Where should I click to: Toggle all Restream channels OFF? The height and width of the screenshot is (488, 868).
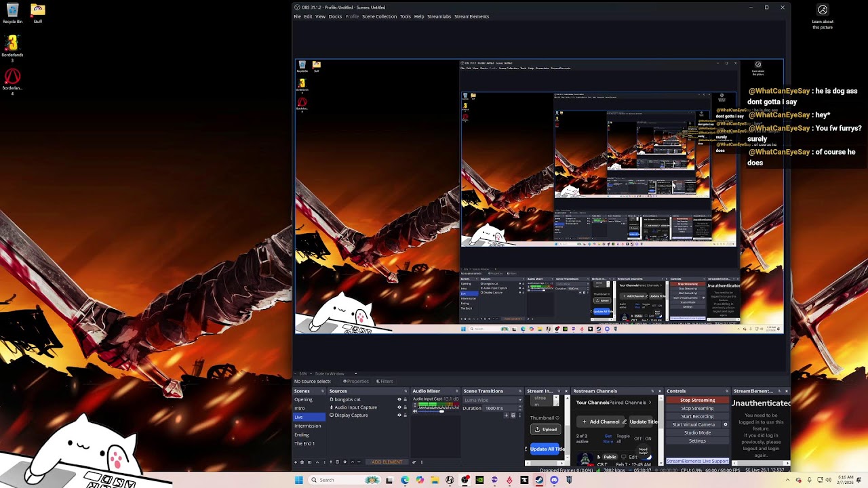point(637,439)
